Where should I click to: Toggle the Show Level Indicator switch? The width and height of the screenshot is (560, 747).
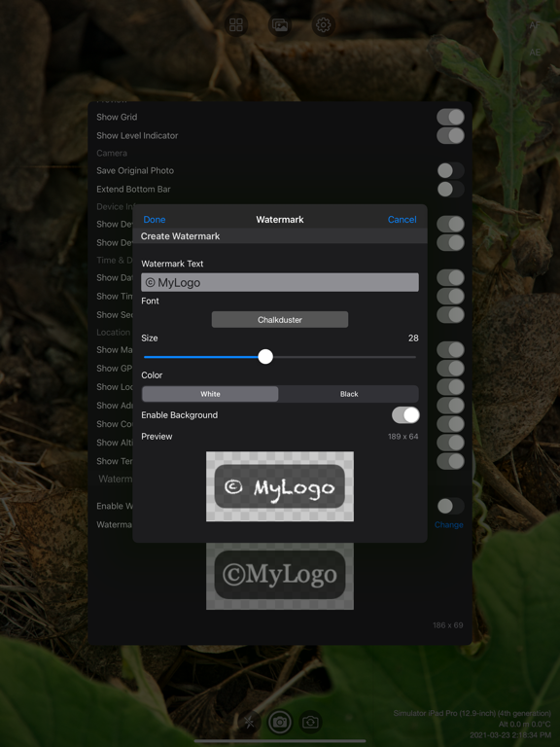click(450, 135)
